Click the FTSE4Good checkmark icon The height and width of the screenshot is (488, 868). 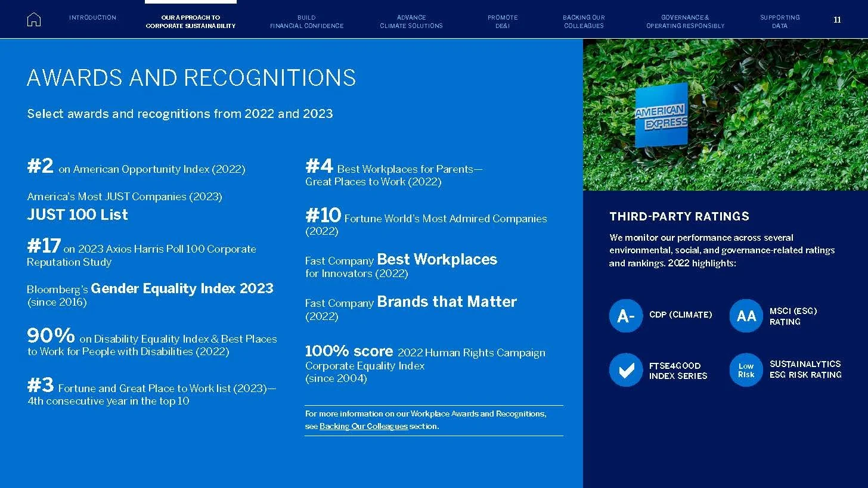(x=626, y=370)
